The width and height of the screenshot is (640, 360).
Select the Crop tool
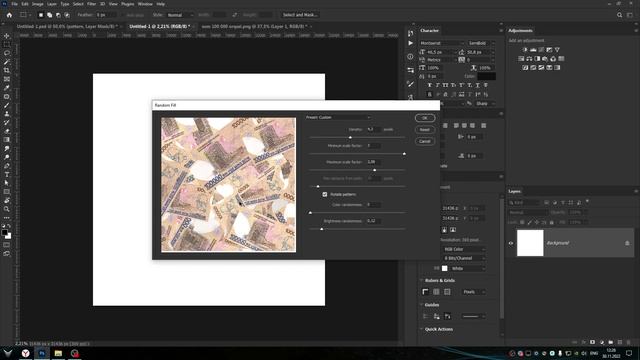(7, 70)
